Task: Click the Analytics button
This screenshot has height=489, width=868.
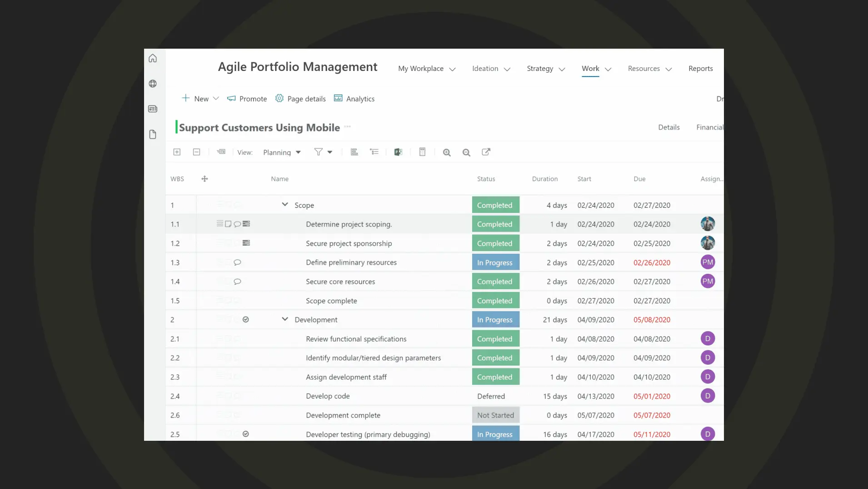Action: [x=354, y=99]
